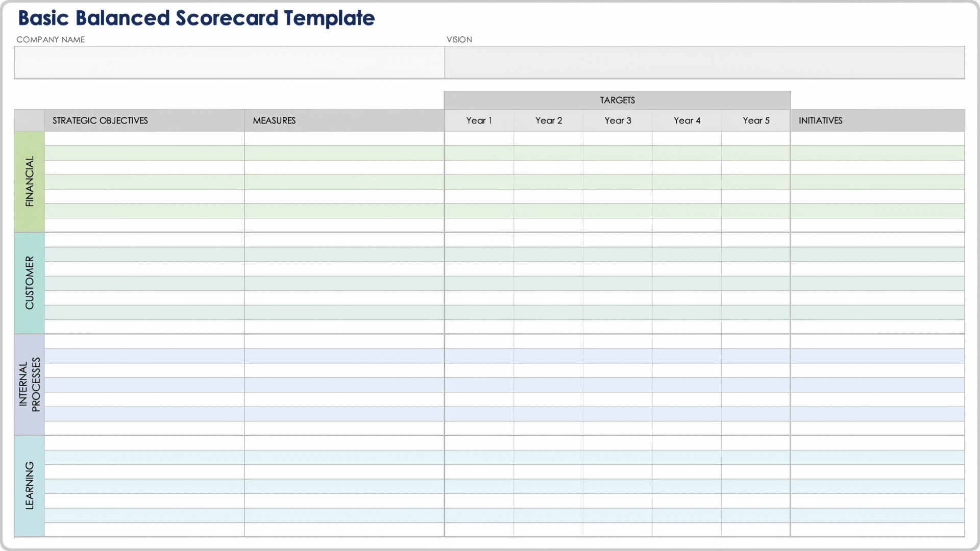Select first Customer measures cell
980x551 pixels.
pyautogui.click(x=344, y=240)
